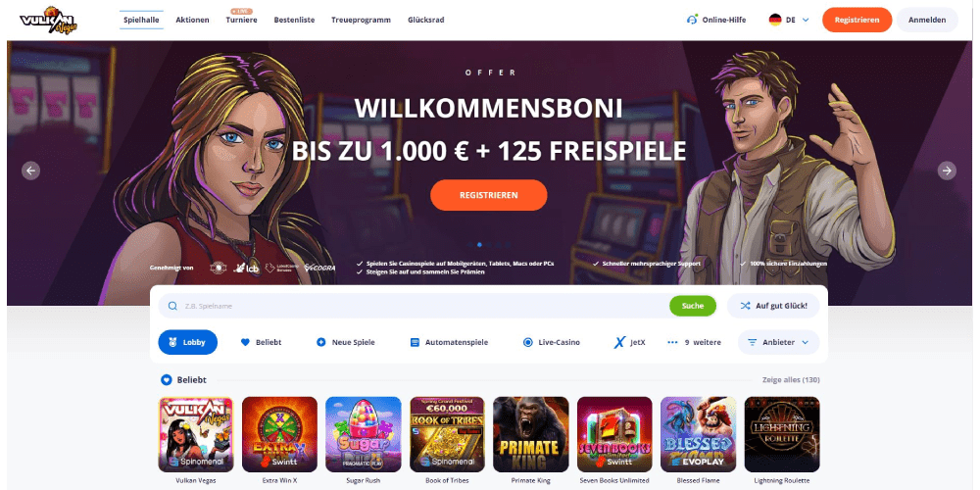Expand the 9 weitere categories
980x490 pixels.
(x=694, y=342)
